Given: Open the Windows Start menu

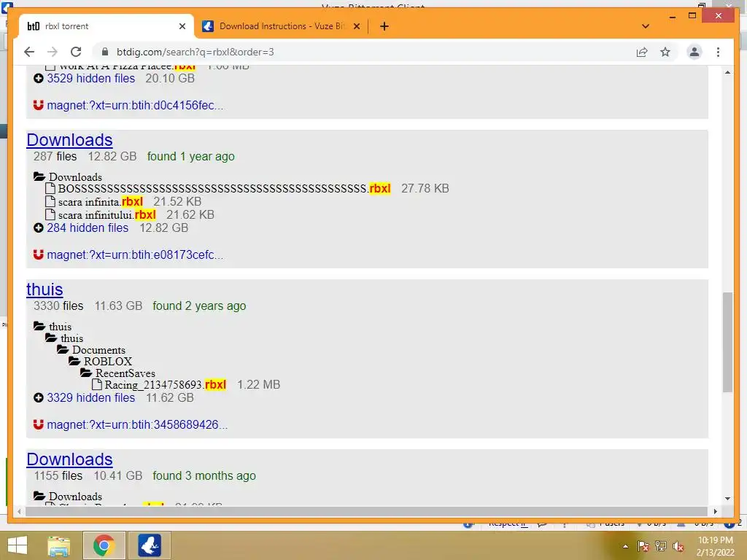Looking at the screenshot, I should pyautogui.click(x=18, y=545).
